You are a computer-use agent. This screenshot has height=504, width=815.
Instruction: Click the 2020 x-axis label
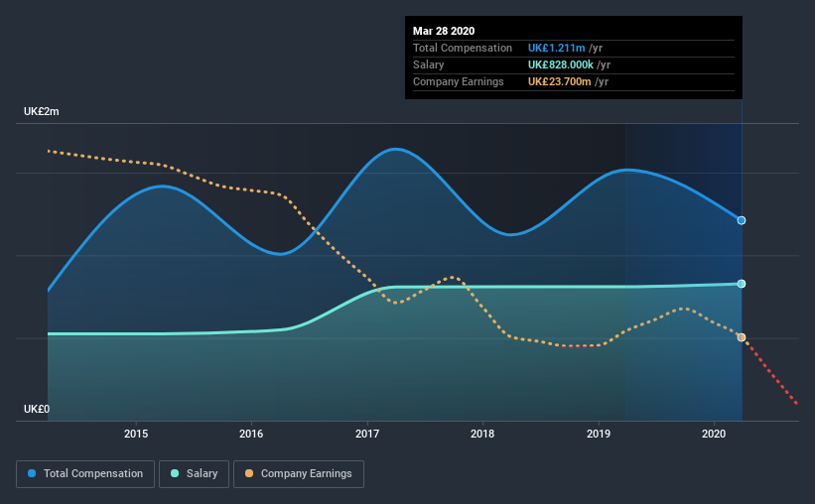[x=714, y=434]
